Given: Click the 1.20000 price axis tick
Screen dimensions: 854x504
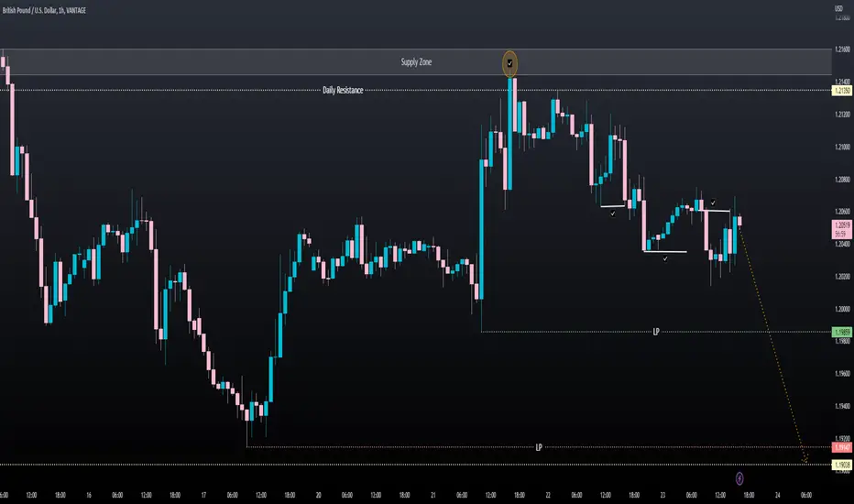Looking at the screenshot, I should tap(842, 309).
